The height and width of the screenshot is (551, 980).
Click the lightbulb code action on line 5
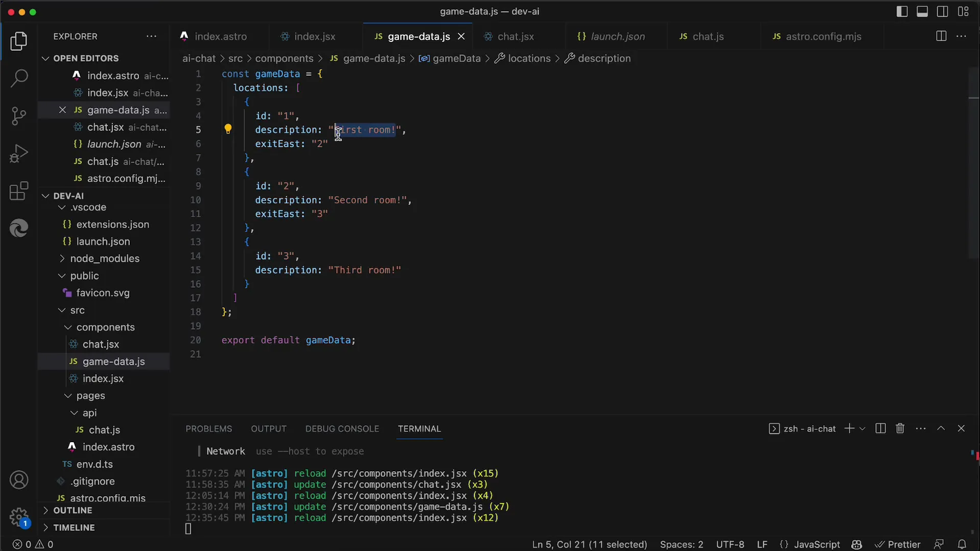coord(228,129)
